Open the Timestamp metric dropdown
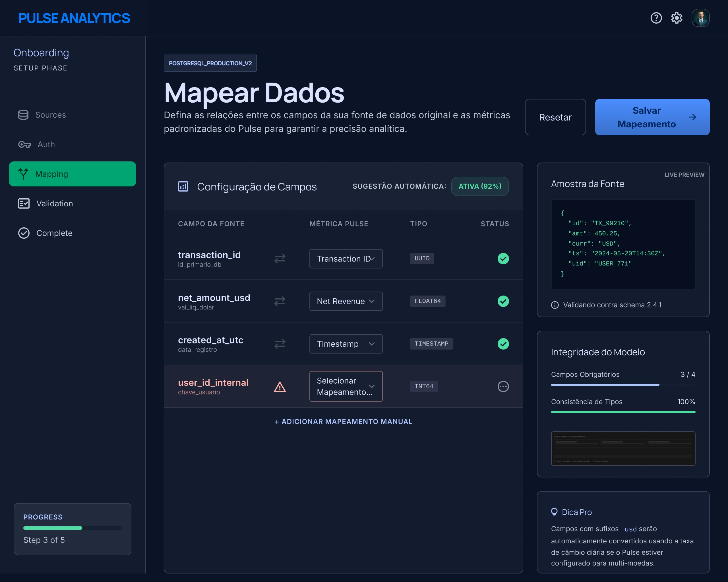This screenshot has width=728, height=582. click(346, 344)
